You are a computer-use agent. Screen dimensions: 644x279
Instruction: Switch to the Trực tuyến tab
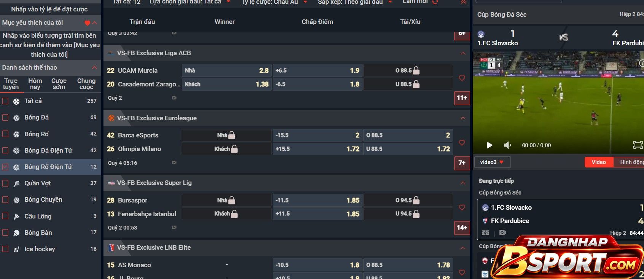pyautogui.click(x=11, y=84)
